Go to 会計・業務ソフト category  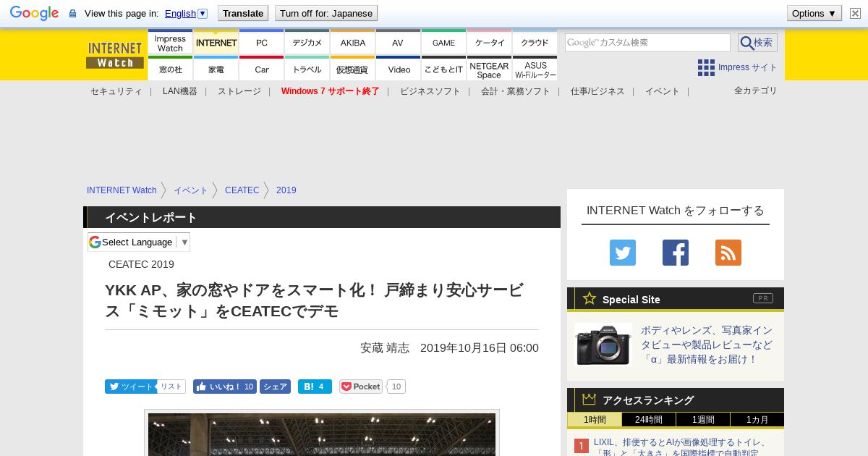(515, 91)
